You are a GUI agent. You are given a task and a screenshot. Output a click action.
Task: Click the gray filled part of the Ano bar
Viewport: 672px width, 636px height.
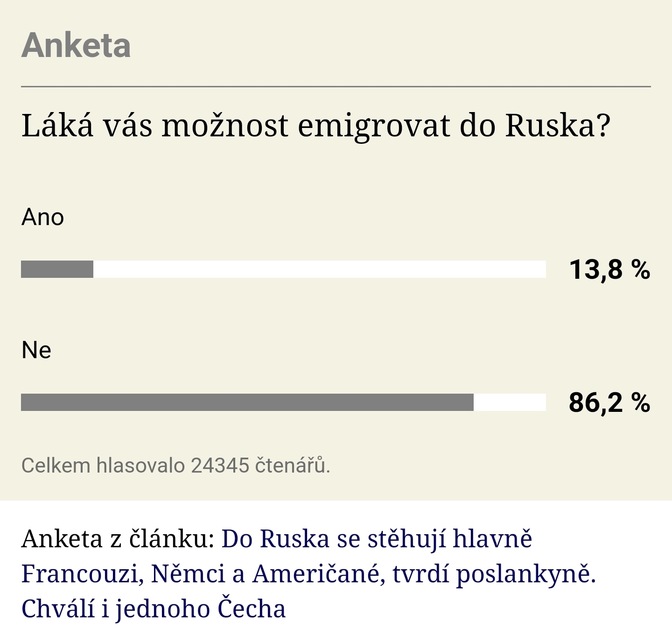[57, 269]
